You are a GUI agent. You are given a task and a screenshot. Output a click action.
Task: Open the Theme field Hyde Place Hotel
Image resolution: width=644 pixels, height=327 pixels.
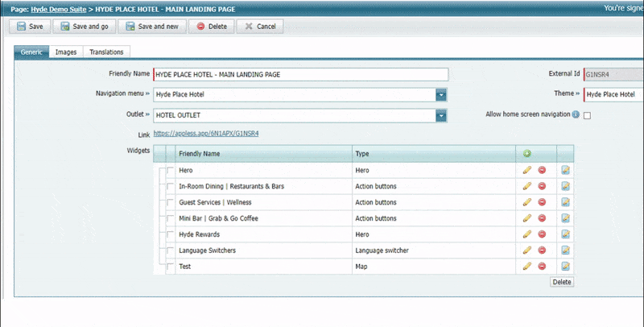click(613, 94)
